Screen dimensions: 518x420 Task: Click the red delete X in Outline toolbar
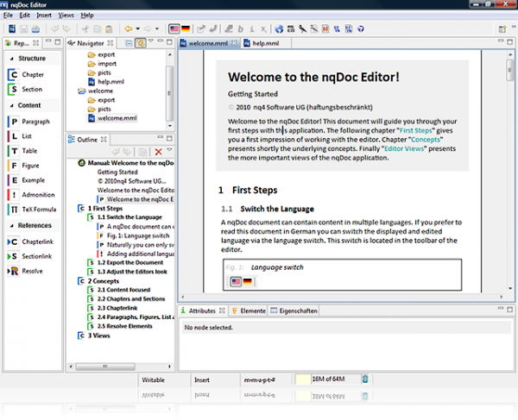[158, 151]
